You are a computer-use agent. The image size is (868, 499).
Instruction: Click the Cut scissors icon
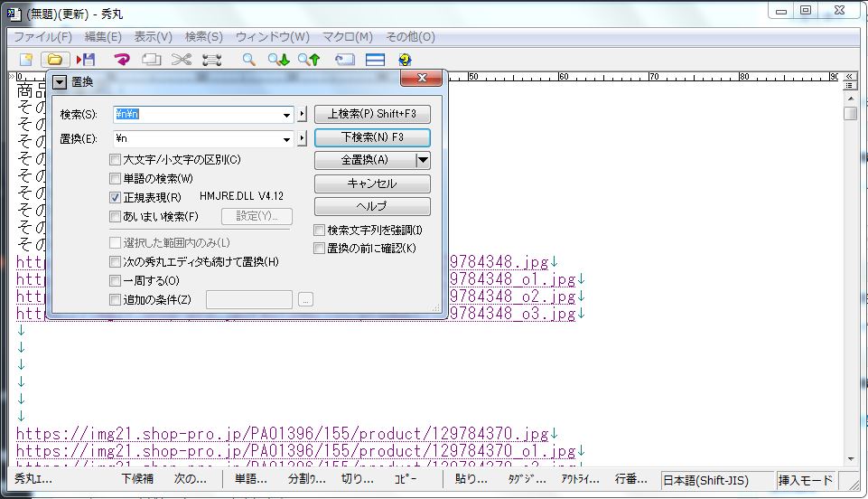coord(181,60)
